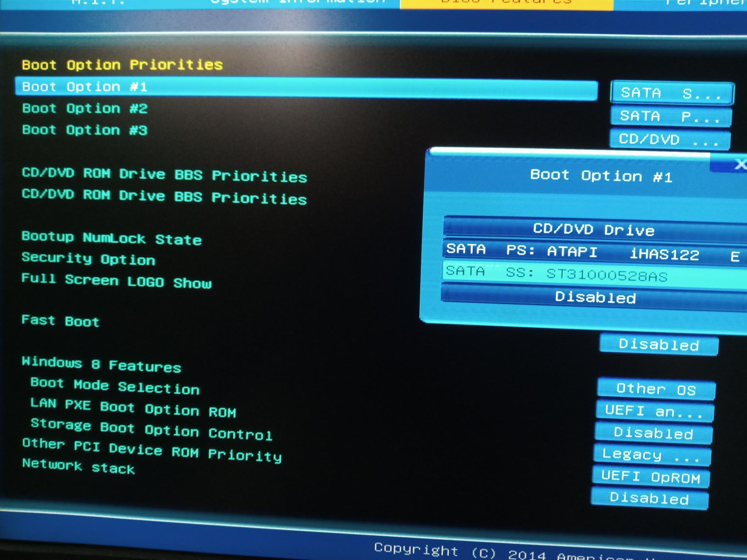Click the 'Boot Option Priorities' heading
The height and width of the screenshot is (560, 747).
click(122, 65)
